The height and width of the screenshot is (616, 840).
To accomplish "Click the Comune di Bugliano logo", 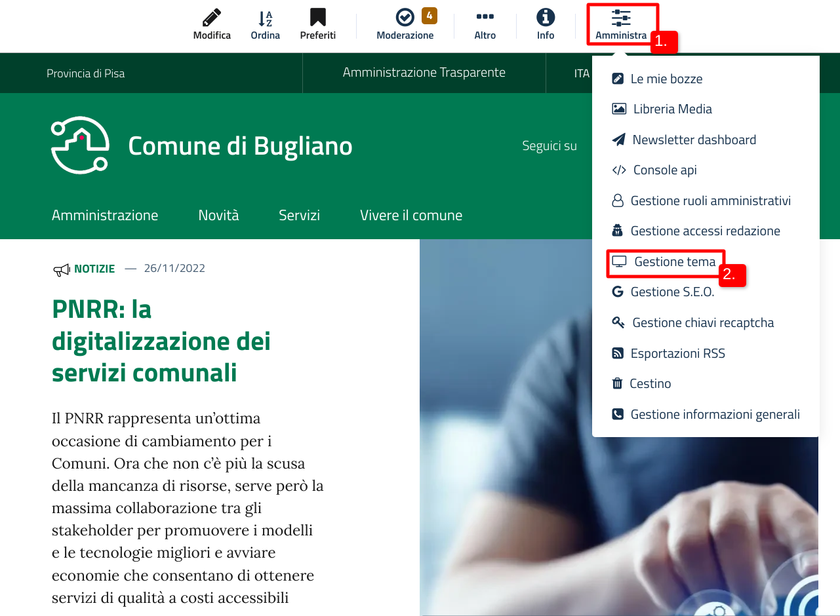I will pos(80,145).
